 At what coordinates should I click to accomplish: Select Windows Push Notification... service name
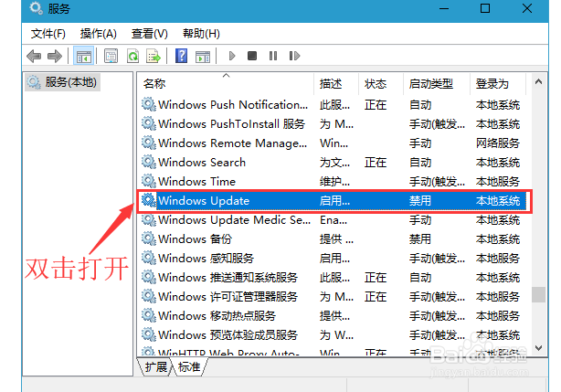pos(233,105)
